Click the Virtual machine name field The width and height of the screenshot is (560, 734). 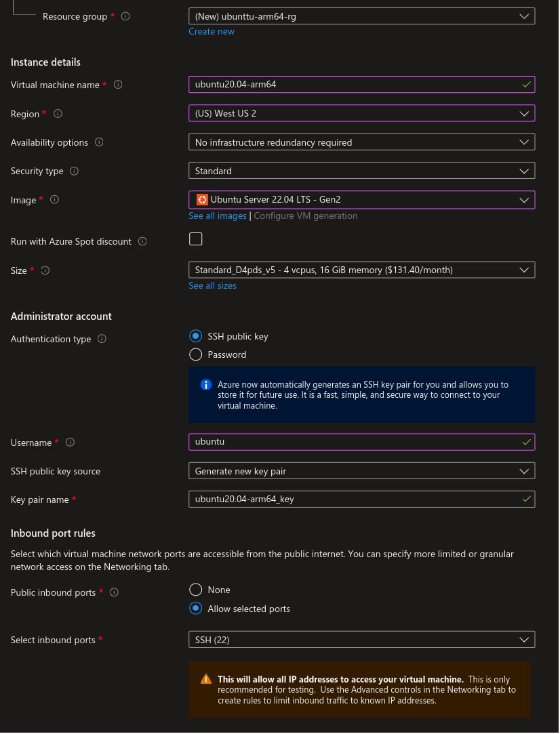361,85
